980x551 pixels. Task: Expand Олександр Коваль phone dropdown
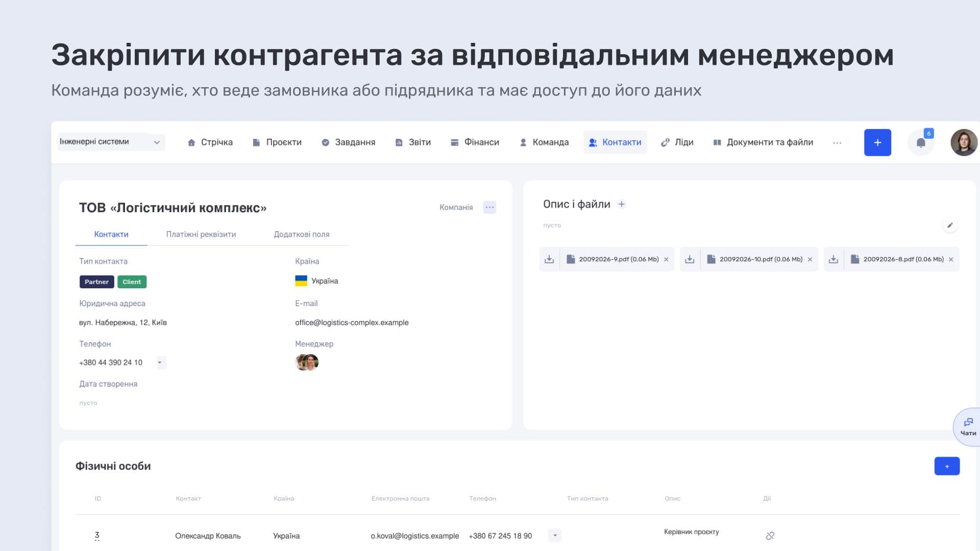point(555,535)
